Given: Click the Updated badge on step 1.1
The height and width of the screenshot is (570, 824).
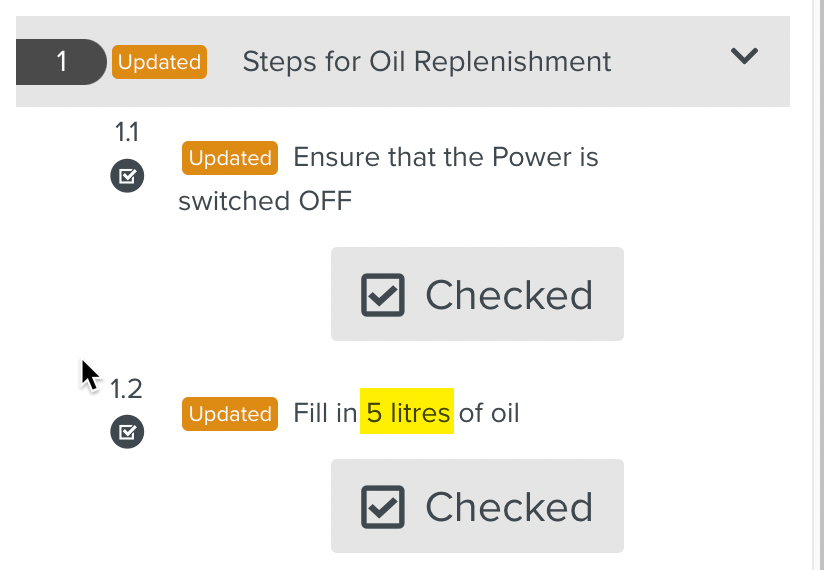Looking at the screenshot, I should 230,158.
